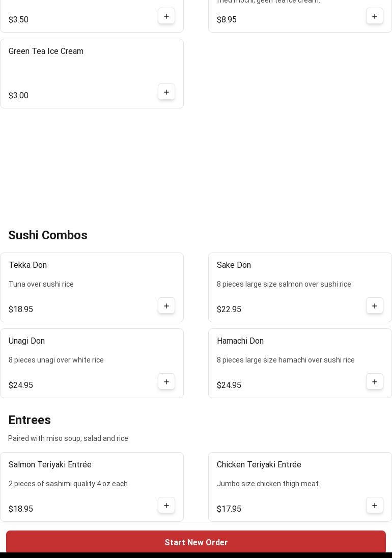Click the Sushi Combos section heading
The image size is (392, 558).
click(48, 235)
